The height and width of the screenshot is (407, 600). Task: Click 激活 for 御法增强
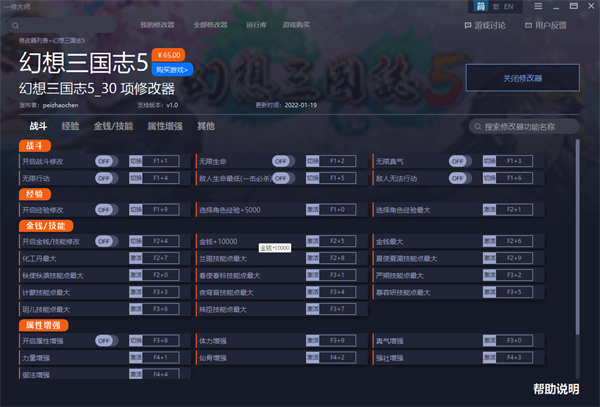coord(135,374)
